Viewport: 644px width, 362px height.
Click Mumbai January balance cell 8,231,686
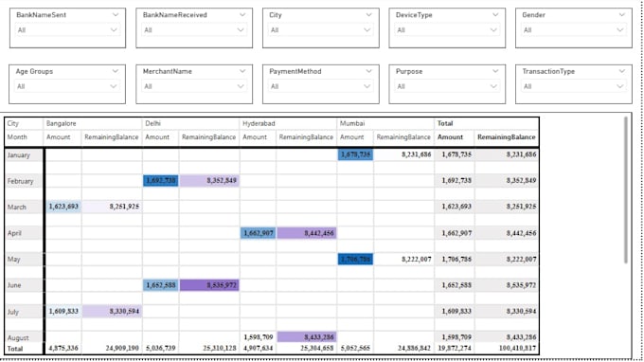(404, 154)
